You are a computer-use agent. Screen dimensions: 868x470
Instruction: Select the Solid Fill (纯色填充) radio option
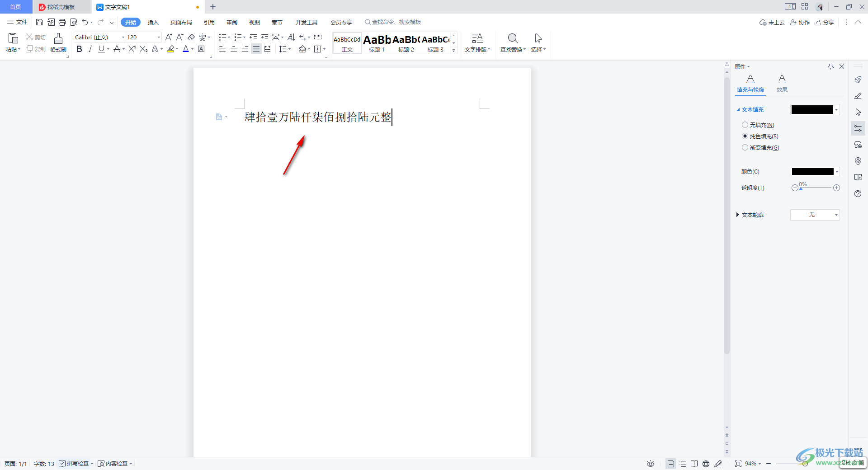[745, 136]
